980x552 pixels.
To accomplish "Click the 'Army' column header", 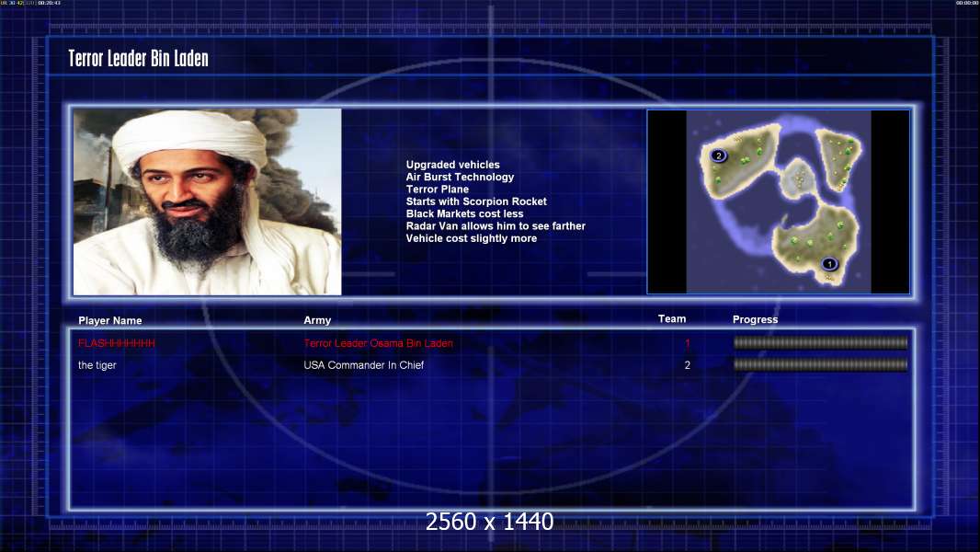I will 317,320.
